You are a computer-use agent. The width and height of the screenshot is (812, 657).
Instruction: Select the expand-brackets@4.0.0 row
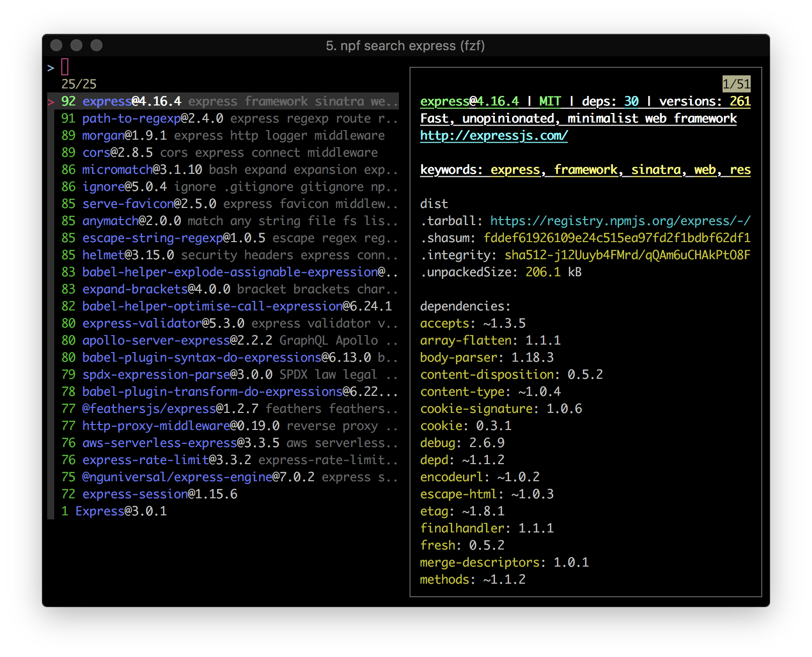223,289
